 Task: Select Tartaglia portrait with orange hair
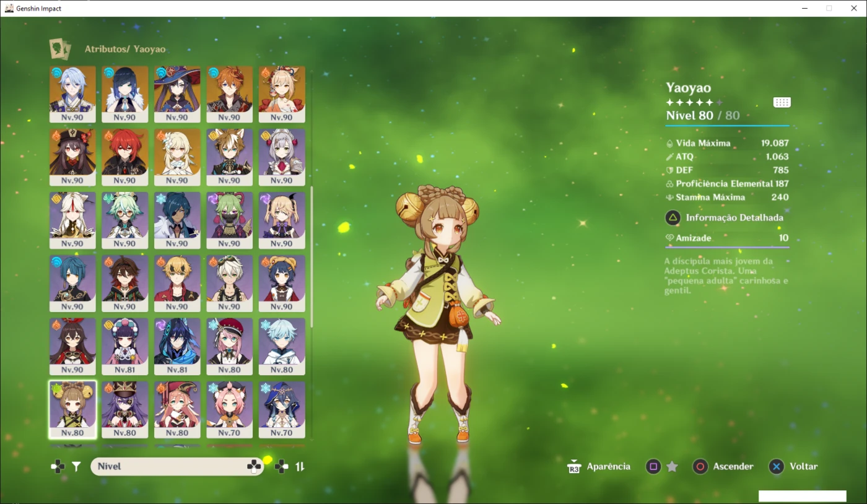tap(229, 94)
